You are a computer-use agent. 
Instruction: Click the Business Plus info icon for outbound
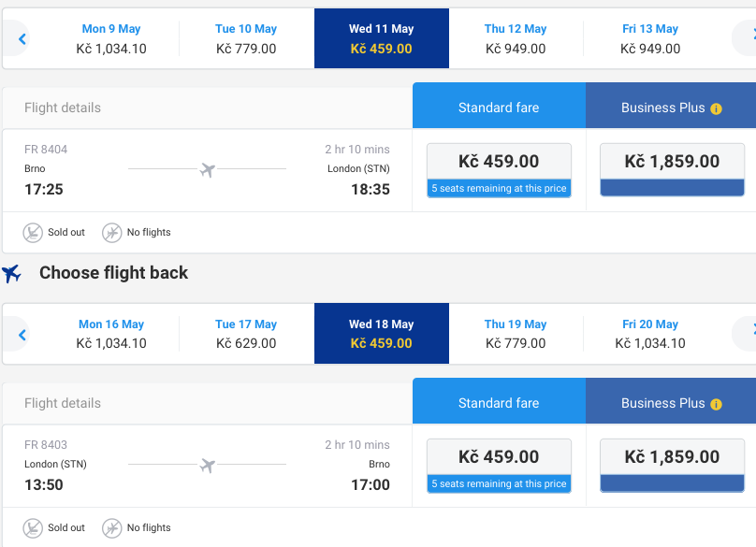(716, 108)
